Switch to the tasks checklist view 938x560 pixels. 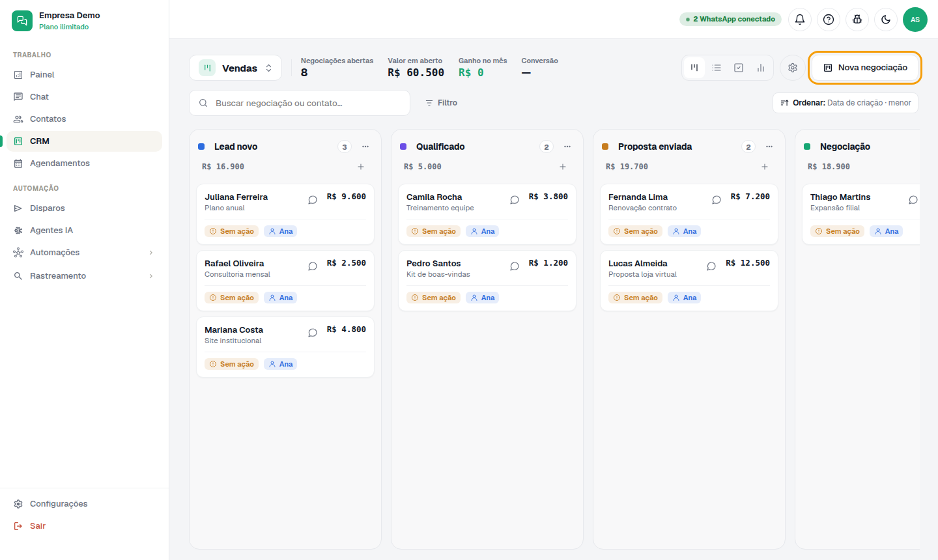click(x=739, y=68)
